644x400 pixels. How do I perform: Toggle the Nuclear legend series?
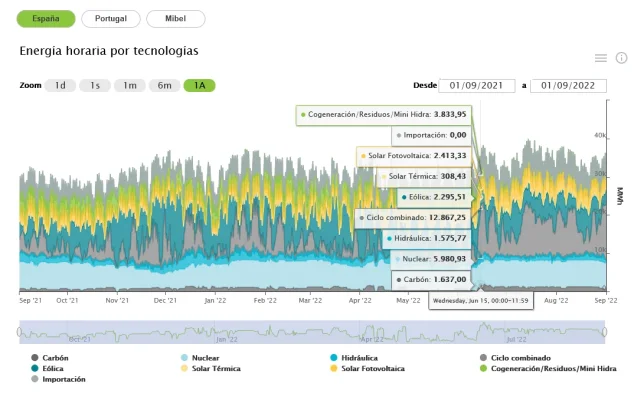[x=200, y=358]
